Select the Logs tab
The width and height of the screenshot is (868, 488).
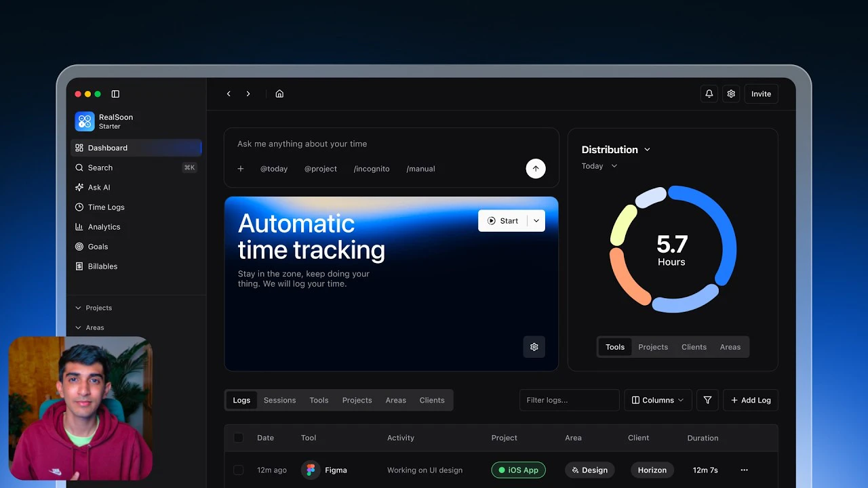pos(241,401)
